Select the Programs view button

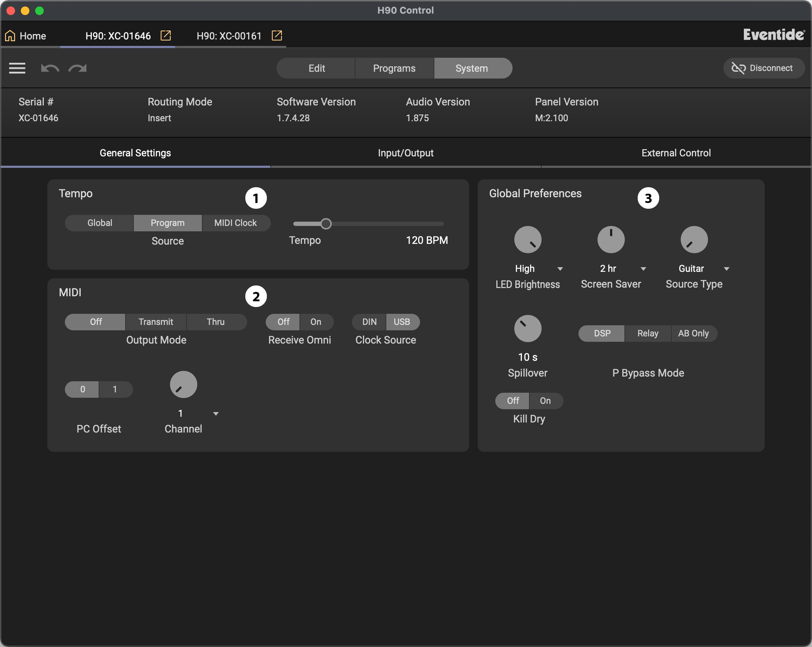(x=394, y=68)
